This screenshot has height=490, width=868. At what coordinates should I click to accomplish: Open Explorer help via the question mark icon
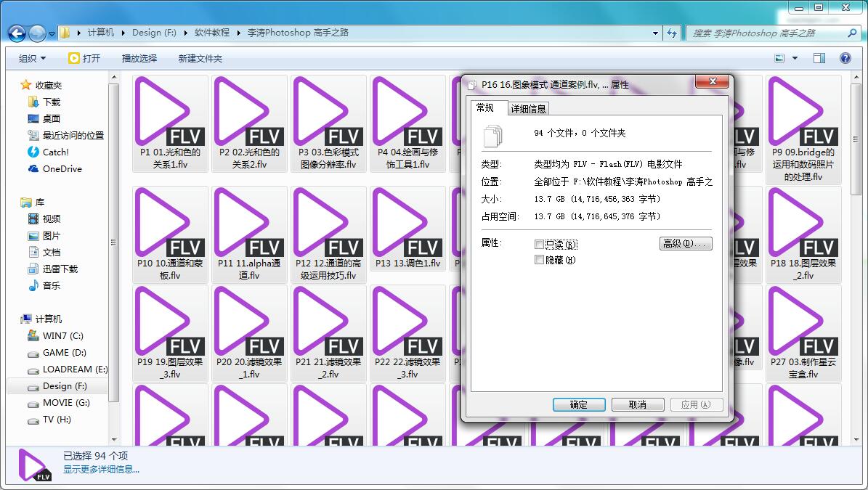pyautogui.click(x=845, y=58)
